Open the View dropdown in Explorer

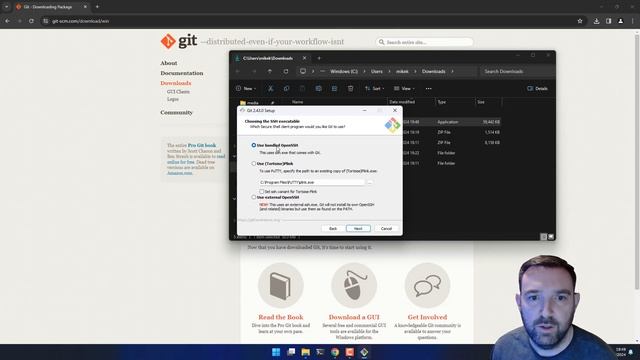tap(404, 89)
